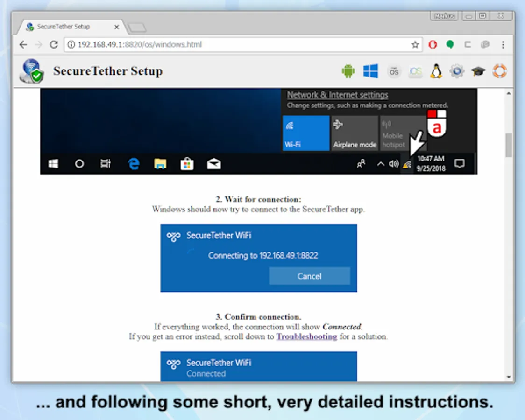This screenshot has height=420, width=525.
Task: Click the Cancel button in connection dialog
Action: 309,276
